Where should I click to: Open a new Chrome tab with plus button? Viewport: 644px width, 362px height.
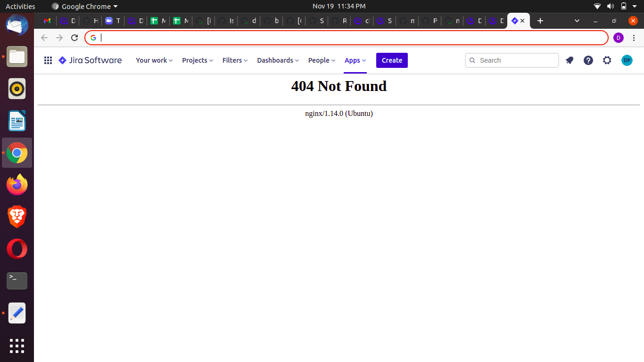click(x=540, y=21)
